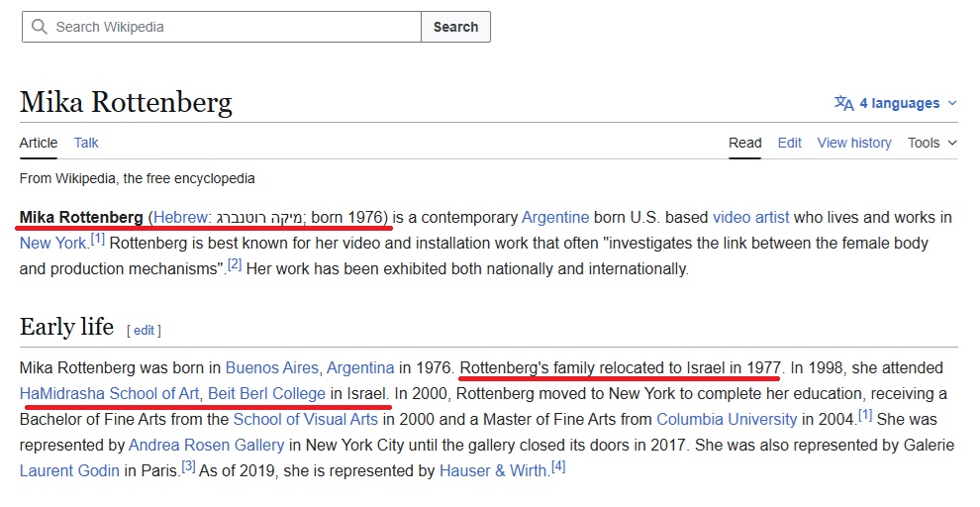Click "From Wikipedia, the free encyclopedia" text
Image resolution: width=980 pixels, height=507 pixels.
[x=137, y=179]
